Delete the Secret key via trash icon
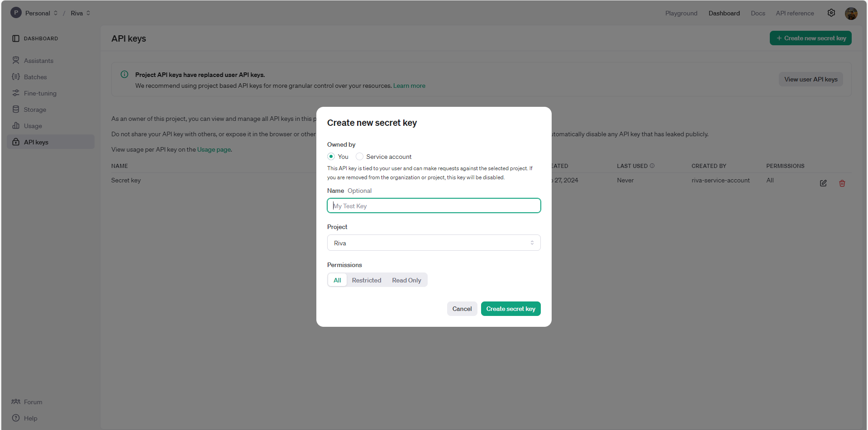This screenshot has width=868, height=430. (x=842, y=183)
